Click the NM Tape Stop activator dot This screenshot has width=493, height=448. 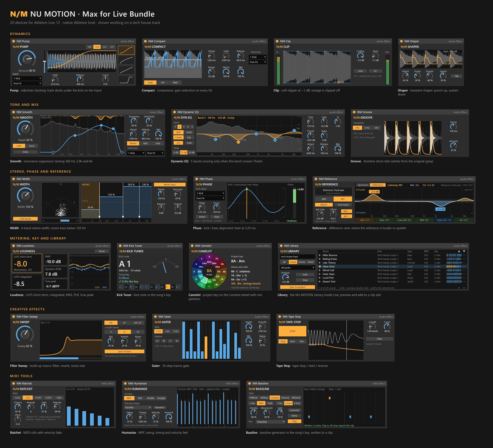tap(280, 317)
